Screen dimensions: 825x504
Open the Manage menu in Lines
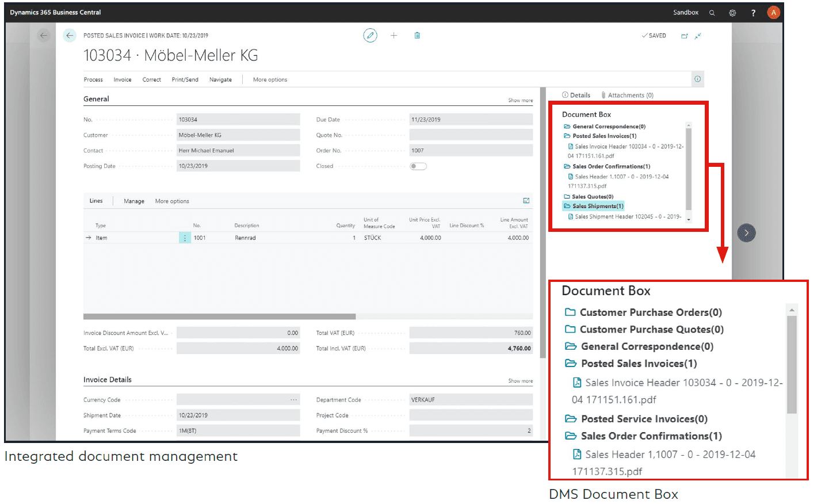coord(134,201)
